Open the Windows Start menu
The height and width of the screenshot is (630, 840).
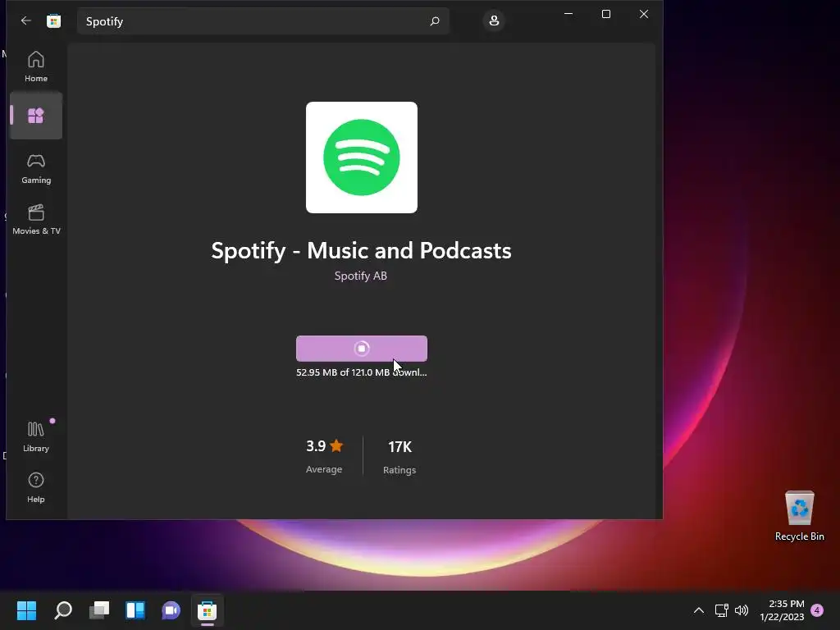[26, 610]
